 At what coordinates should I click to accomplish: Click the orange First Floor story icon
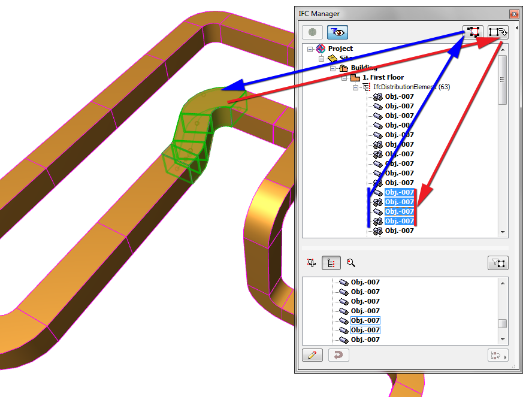(355, 78)
